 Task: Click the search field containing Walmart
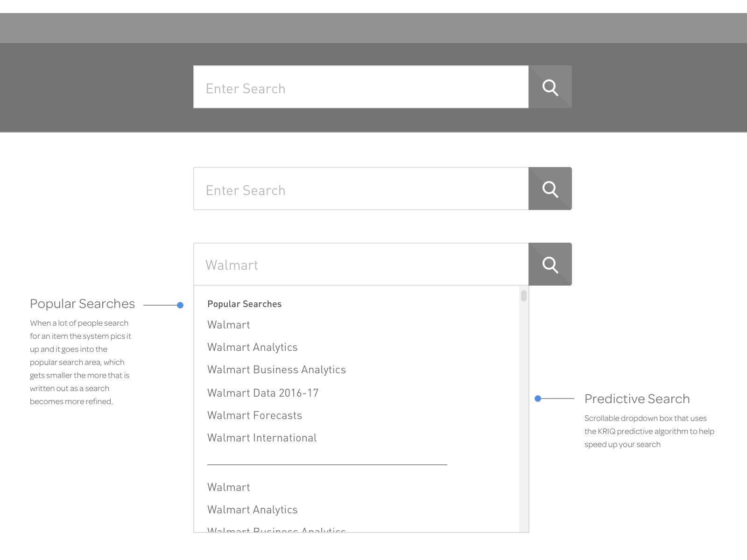click(x=361, y=265)
